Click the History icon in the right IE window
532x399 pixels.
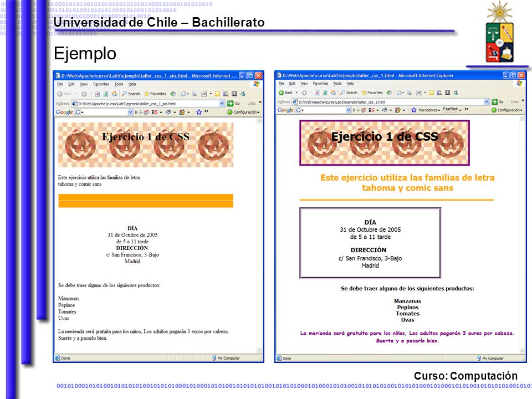(x=389, y=93)
